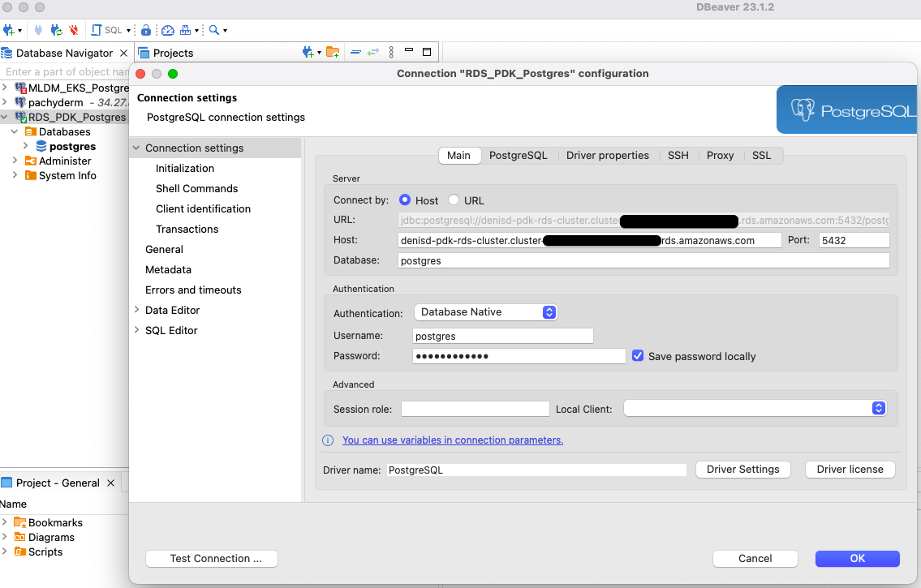Click the System Info folder icon
Viewport: 921px width, 588px height.
click(31, 175)
